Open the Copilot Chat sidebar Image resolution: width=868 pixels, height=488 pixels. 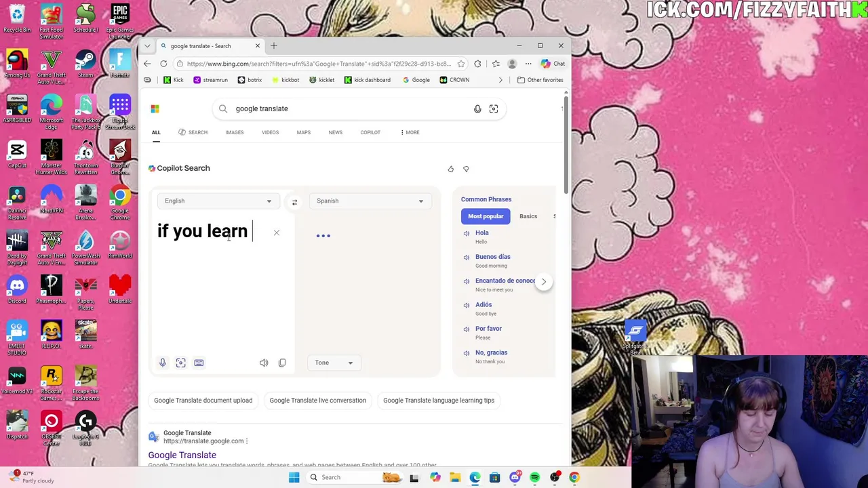pyautogui.click(x=553, y=64)
